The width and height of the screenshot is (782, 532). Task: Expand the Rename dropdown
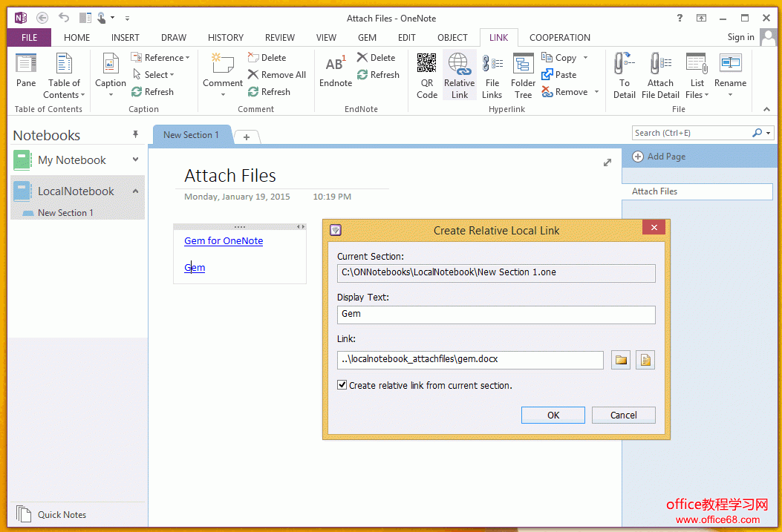(x=730, y=95)
